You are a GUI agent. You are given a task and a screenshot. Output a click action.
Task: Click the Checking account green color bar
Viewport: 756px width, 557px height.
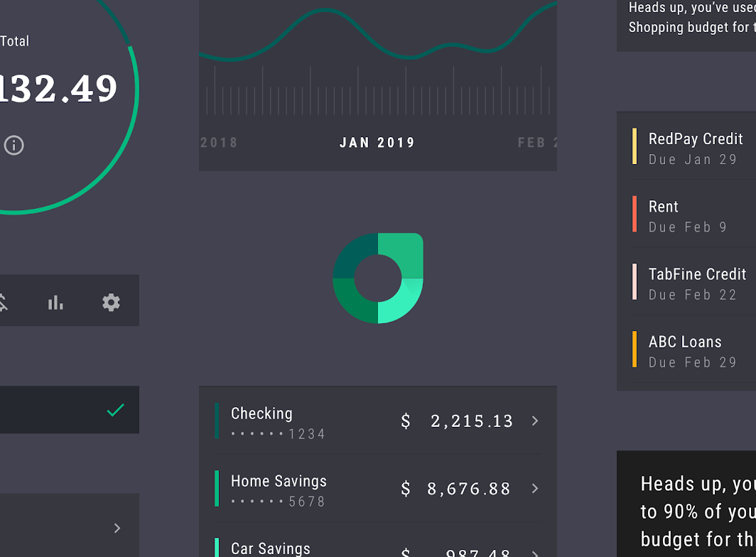point(217,421)
